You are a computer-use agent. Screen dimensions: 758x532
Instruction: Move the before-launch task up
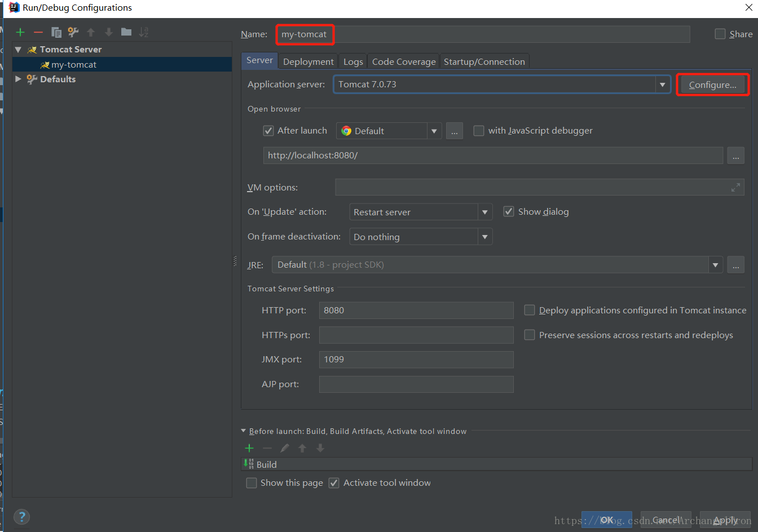pos(302,448)
